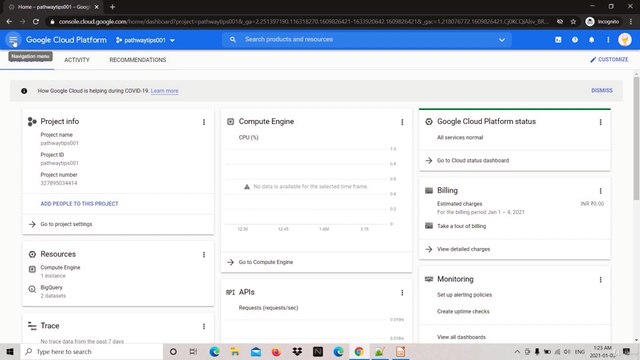This screenshot has height=360, width=640.
Task: Open the Mail taskbar icon
Action: pos(256,351)
